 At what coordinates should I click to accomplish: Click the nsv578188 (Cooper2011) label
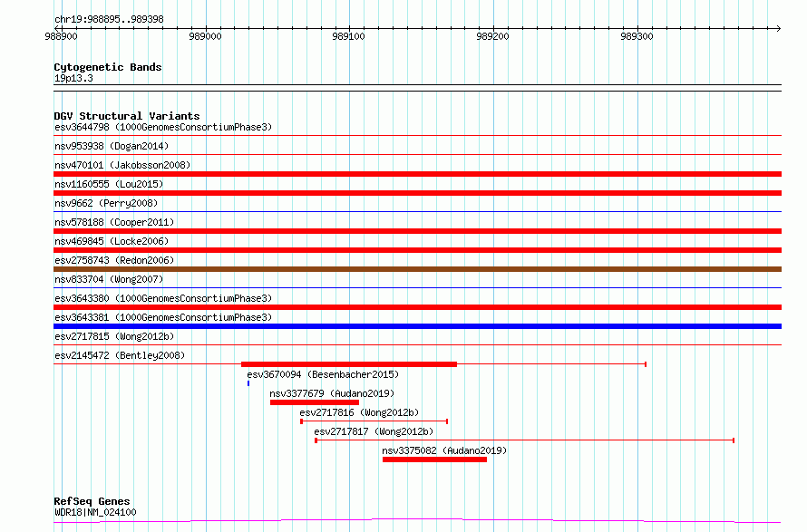click(x=114, y=222)
